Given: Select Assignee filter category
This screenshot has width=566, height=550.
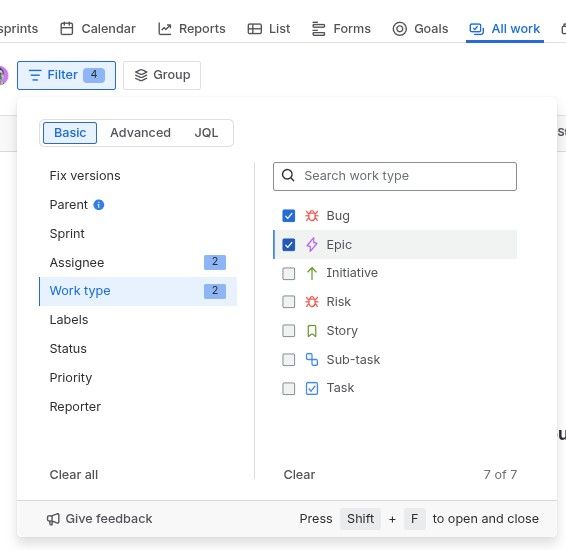Looking at the screenshot, I should coord(138,262).
